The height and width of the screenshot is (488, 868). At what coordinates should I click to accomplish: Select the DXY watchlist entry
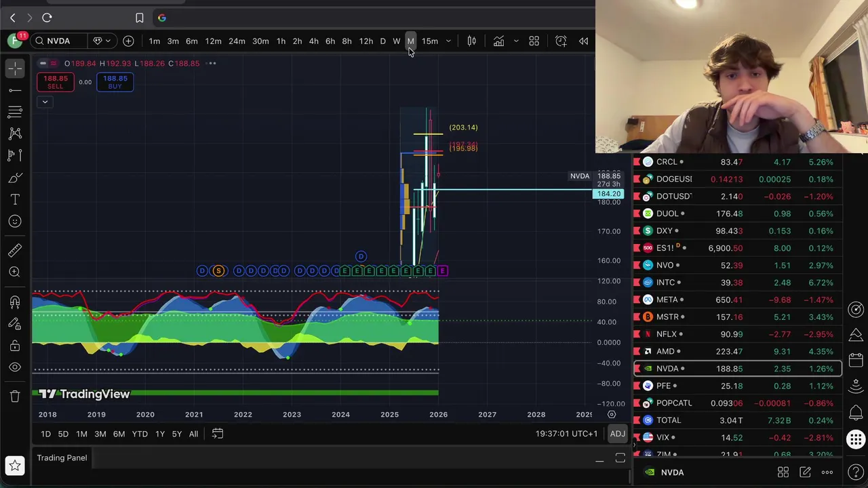point(738,230)
